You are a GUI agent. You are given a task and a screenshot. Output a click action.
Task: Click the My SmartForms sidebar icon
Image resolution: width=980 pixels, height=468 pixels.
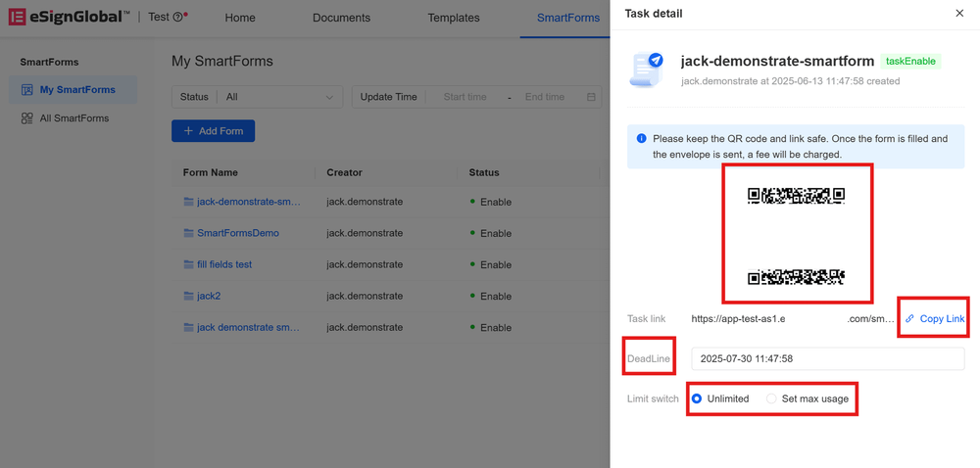pyautogui.click(x=27, y=90)
